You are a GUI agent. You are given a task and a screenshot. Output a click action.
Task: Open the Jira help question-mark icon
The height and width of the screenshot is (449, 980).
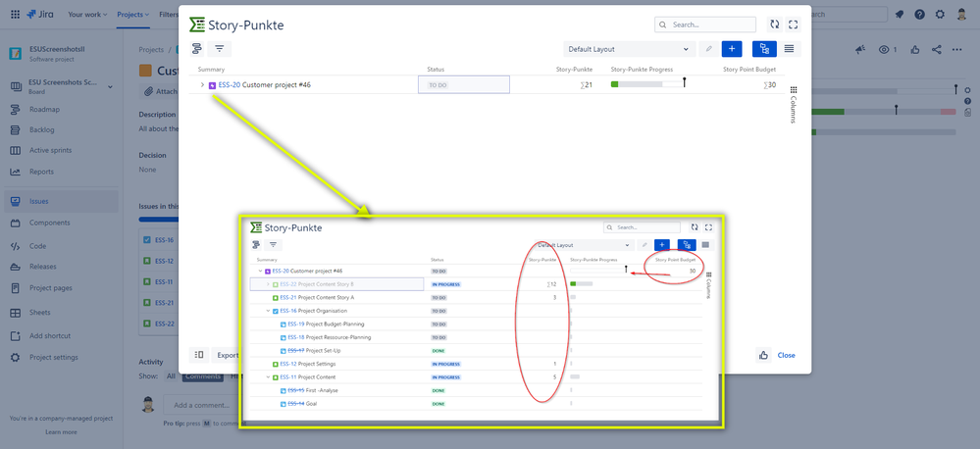(920, 15)
